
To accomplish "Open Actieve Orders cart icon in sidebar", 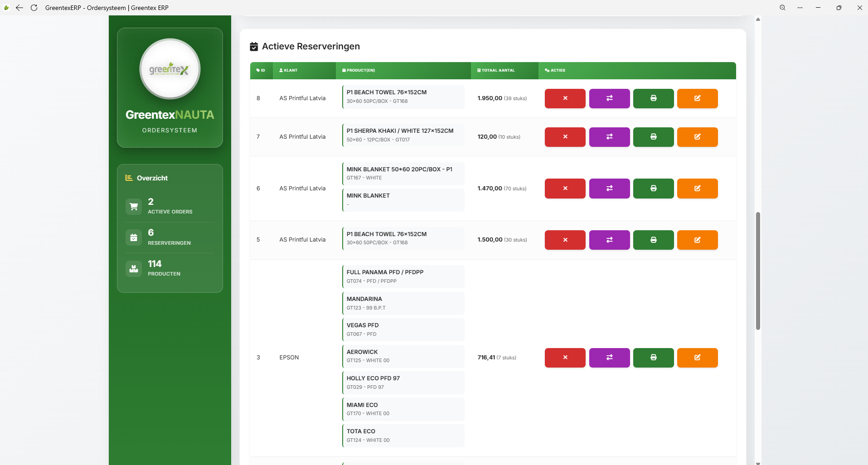I will tap(134, 207).
